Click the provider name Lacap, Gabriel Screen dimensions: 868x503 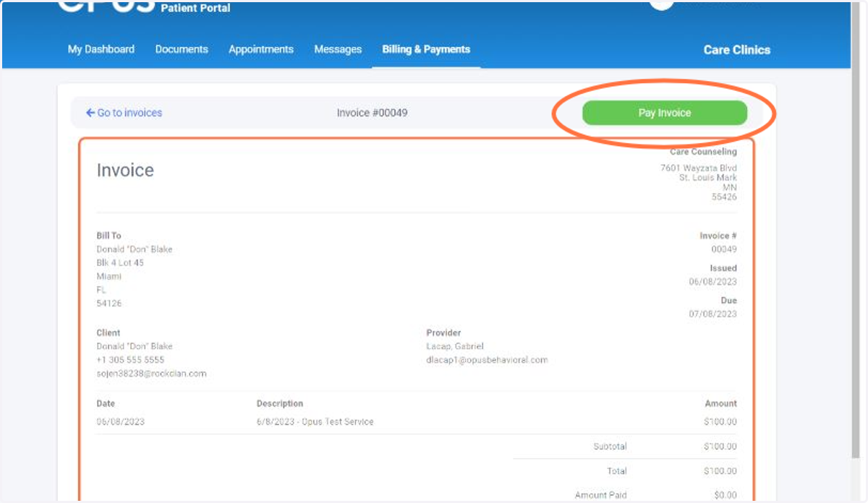[x=455, y=346]
